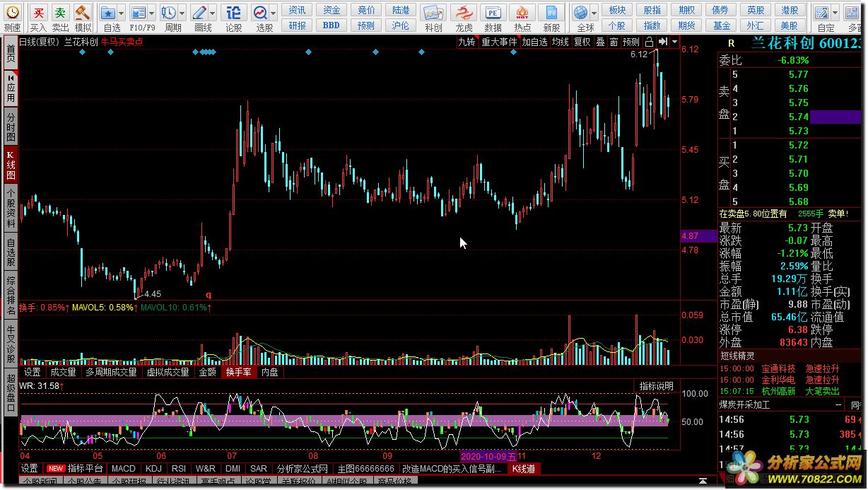868x490 pixels.
Task: Open the 自选 watchlist star folder icon
Action: coord(108,13)
